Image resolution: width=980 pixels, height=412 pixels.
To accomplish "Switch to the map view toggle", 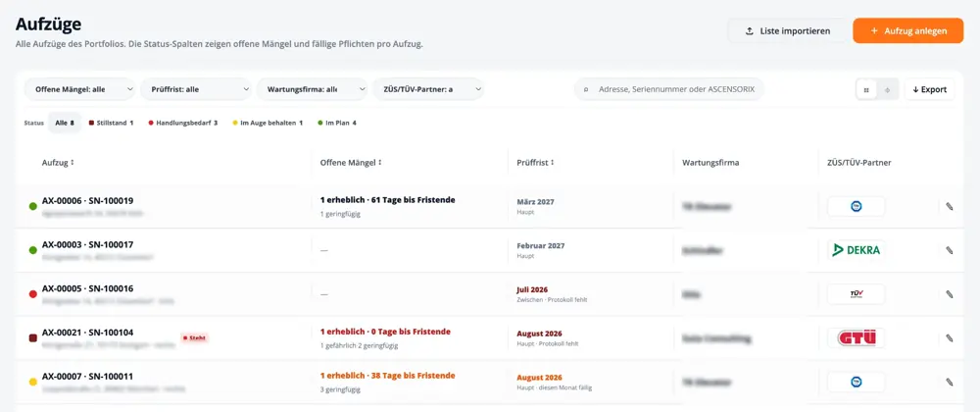I will tap(887, 90).
